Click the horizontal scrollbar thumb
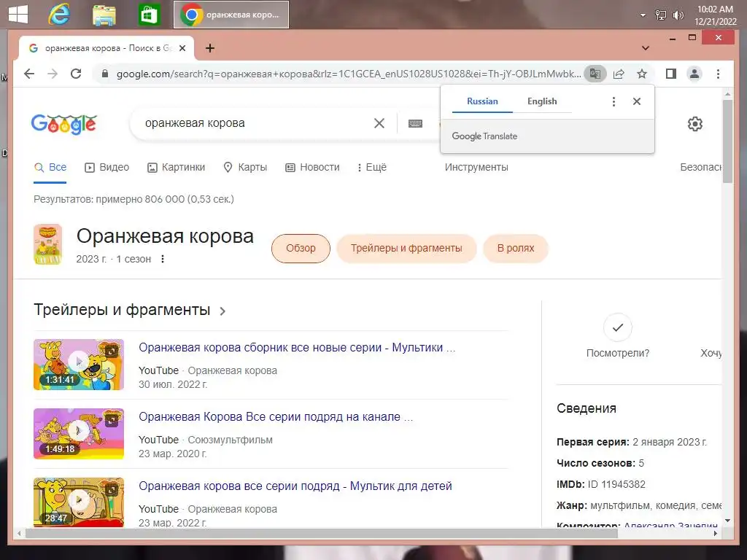 click(x=322, y=534)
